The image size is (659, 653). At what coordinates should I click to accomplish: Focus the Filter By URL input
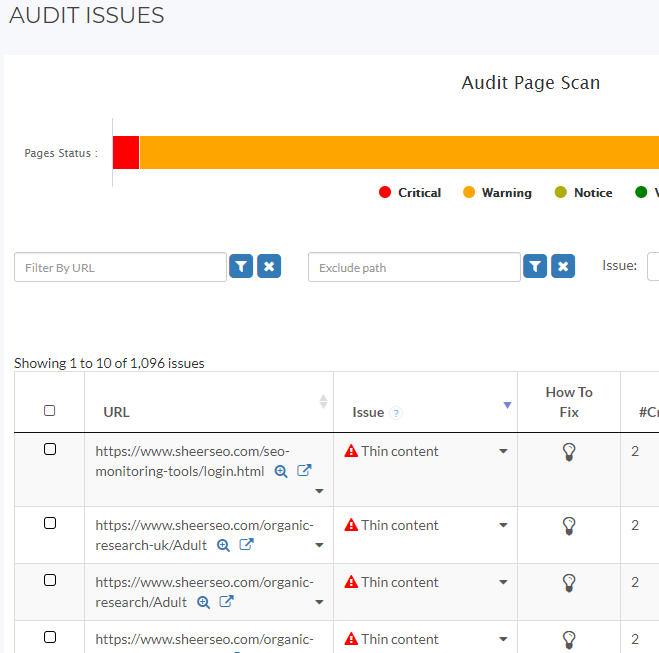pyautogui.click(x=121, y=267)
